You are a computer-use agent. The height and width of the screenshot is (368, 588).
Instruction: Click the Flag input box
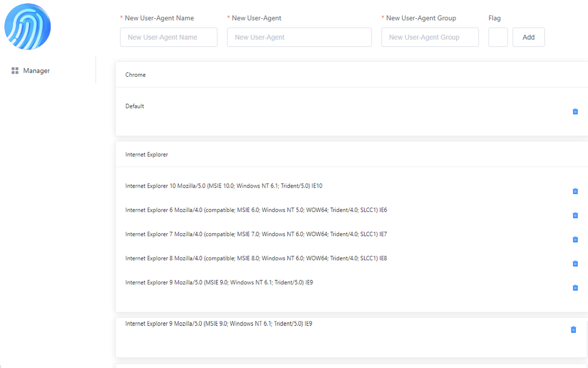point(498,37)
